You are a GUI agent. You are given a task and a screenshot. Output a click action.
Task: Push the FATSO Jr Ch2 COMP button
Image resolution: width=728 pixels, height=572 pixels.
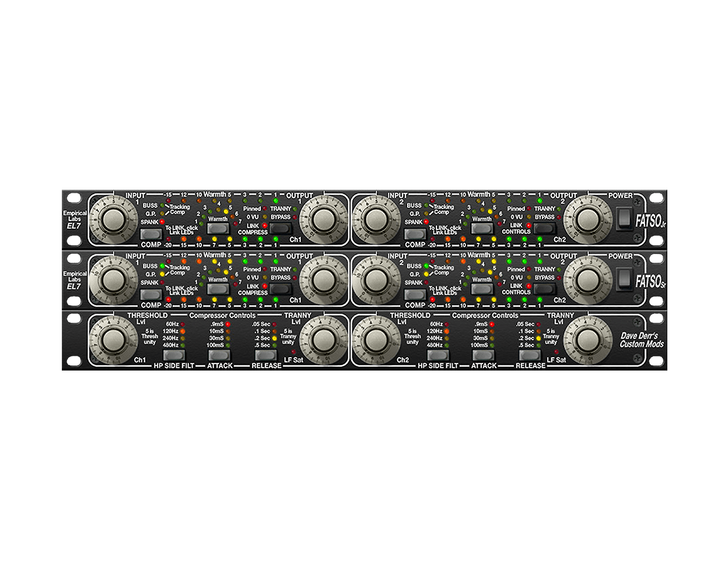point(415,234)
